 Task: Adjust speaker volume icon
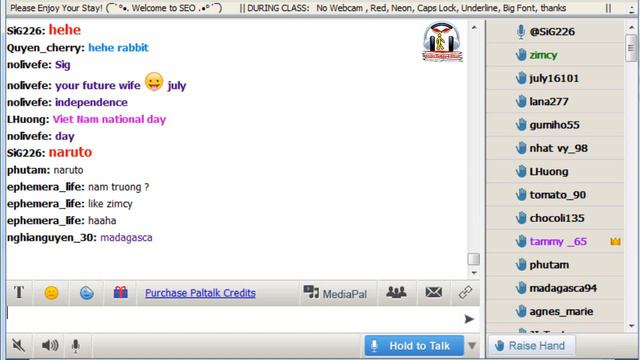(50, 346)
